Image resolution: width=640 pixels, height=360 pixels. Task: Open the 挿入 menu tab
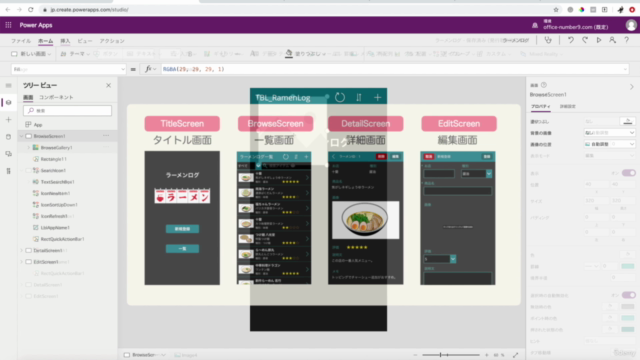coord(65,41)
